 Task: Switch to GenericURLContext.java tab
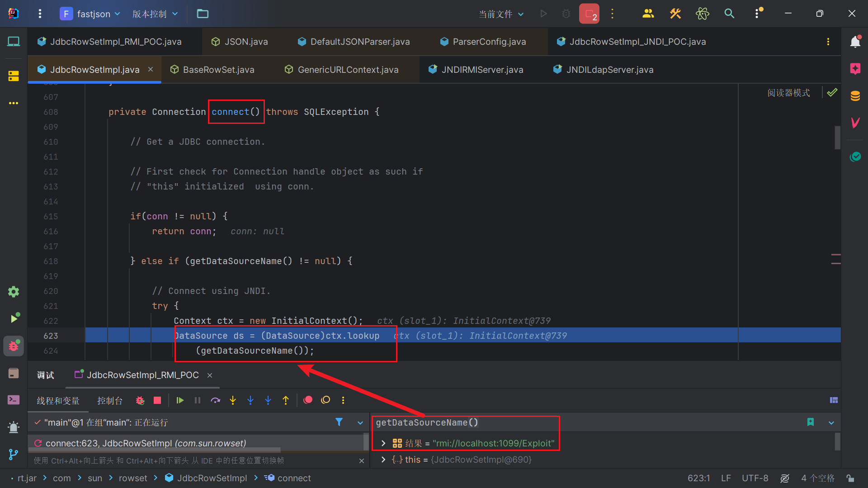point(341,70)
